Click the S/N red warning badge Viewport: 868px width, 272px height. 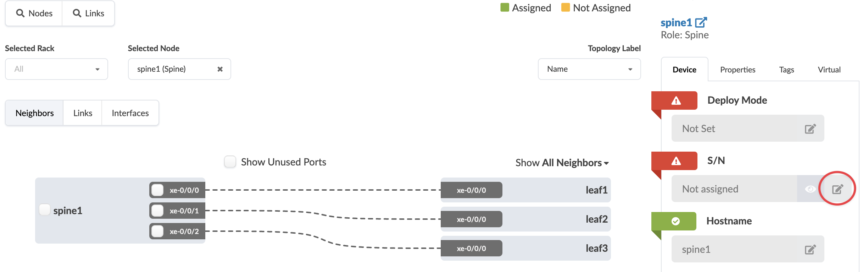pyautogui.click(x=676, y=161)
